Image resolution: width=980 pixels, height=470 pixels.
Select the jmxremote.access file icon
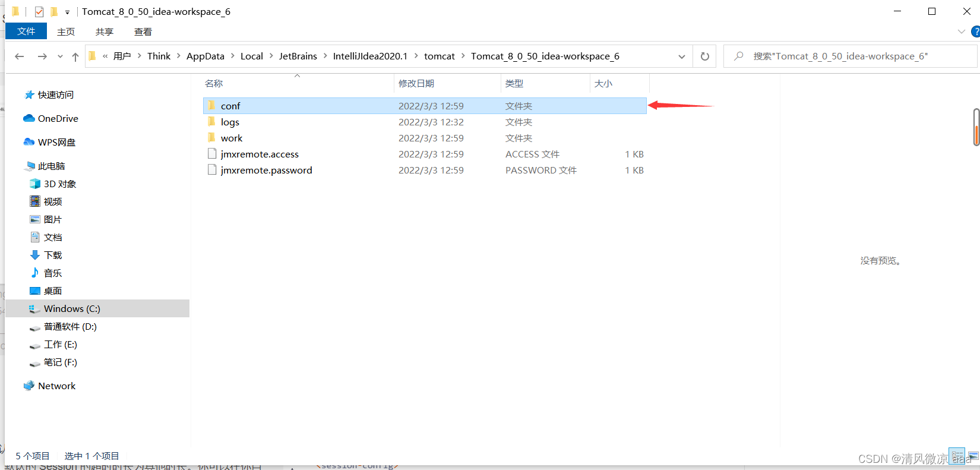pyautogui.click(x=212, y=154)
